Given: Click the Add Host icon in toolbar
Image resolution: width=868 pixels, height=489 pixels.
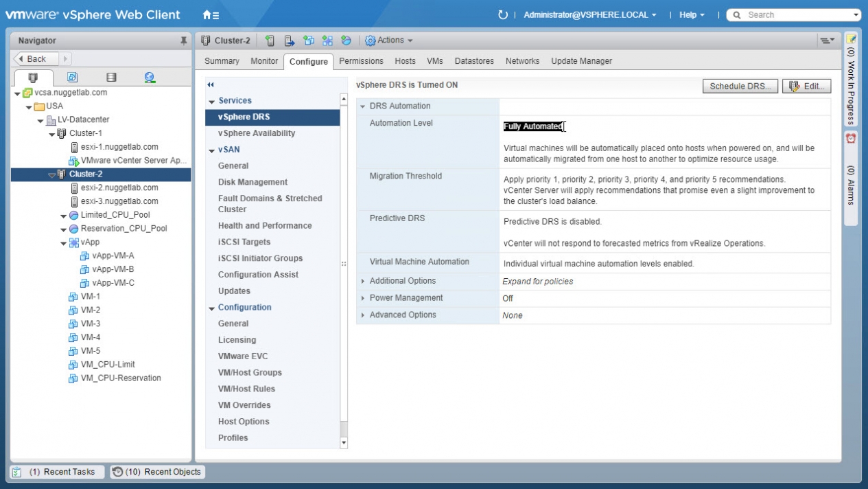Looking at the screenshot, I should tap(270, 41).
